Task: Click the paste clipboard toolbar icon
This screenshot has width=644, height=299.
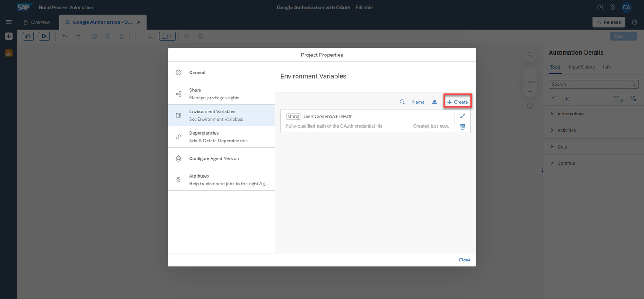Action: click(x=121, y=36)
